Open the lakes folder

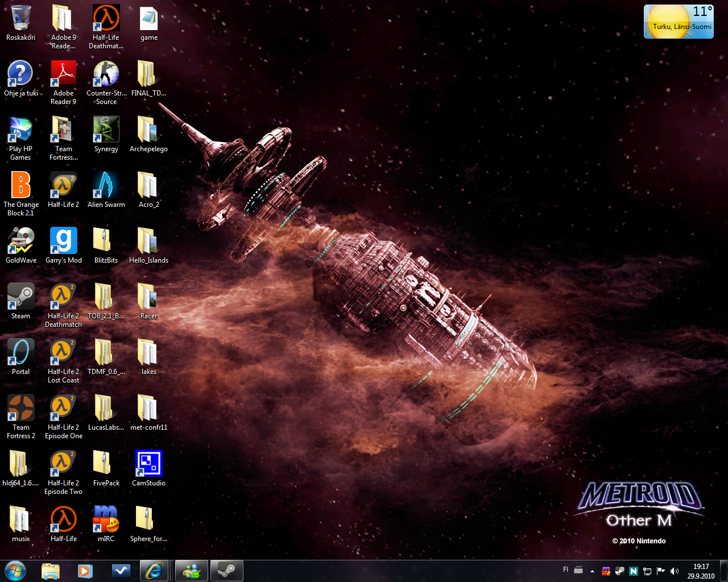[x=148, y=357]
